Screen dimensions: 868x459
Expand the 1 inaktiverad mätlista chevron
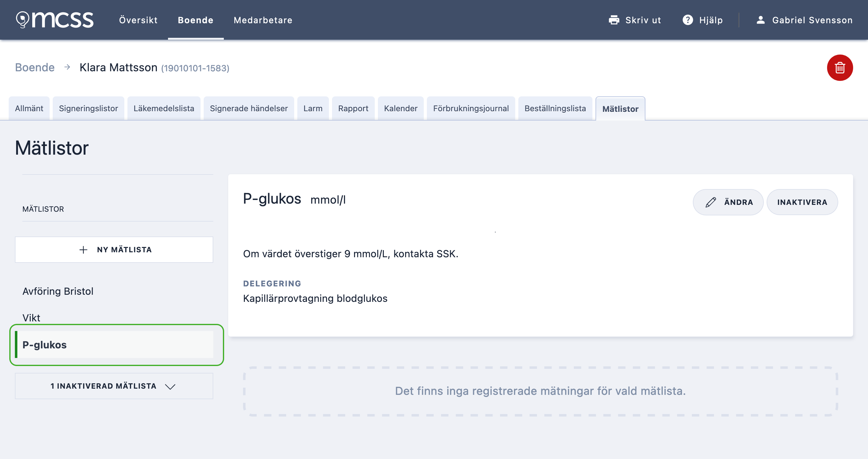coord(170,386)
